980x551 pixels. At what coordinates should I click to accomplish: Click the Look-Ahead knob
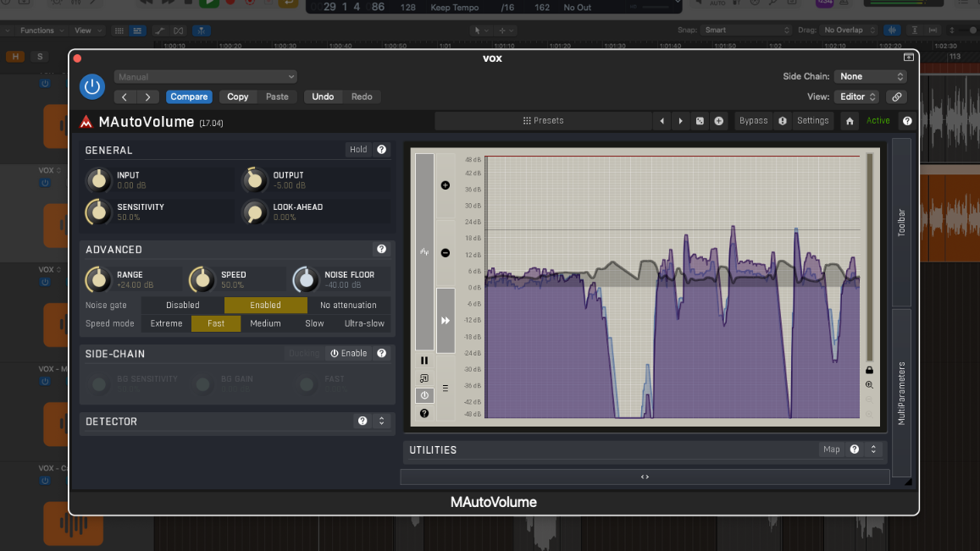254,212
